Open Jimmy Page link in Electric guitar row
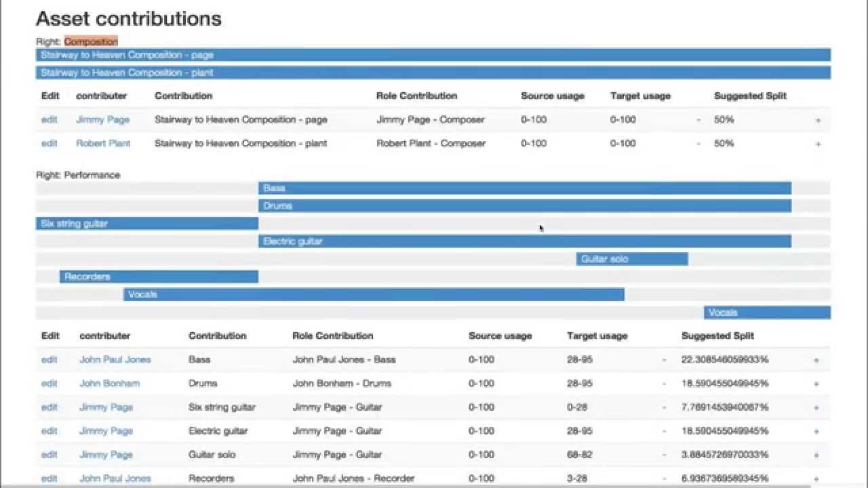This screenshot has height=488, width=868. (106, 430)
